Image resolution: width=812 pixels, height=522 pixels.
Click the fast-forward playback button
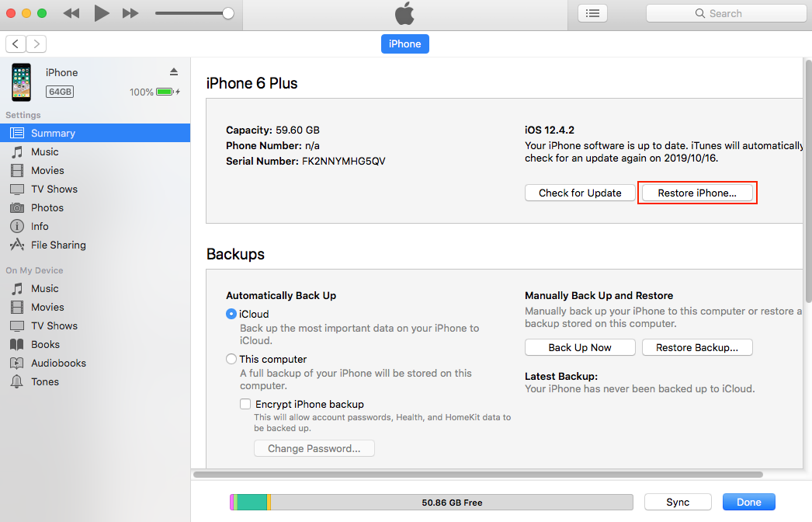130,13
